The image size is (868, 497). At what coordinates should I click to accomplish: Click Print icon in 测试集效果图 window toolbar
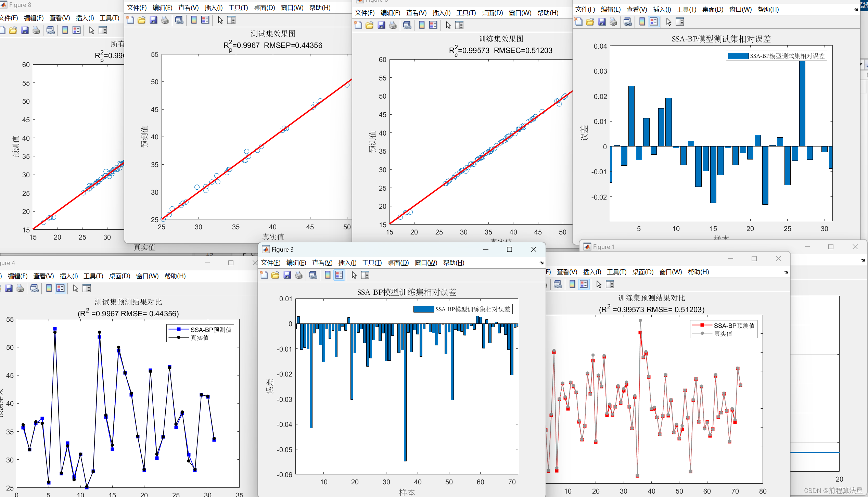point(165,20)
